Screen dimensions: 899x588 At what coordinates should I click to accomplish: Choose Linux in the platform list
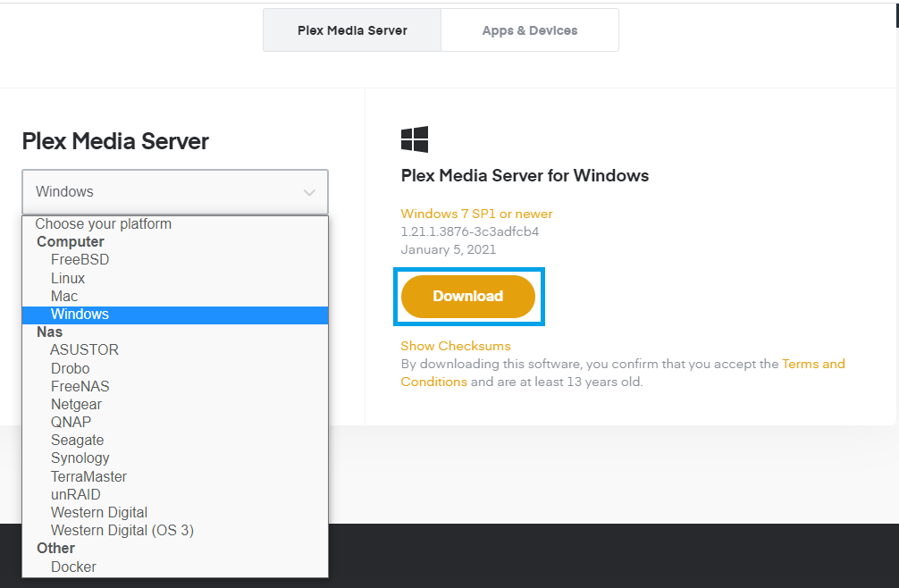175,278
